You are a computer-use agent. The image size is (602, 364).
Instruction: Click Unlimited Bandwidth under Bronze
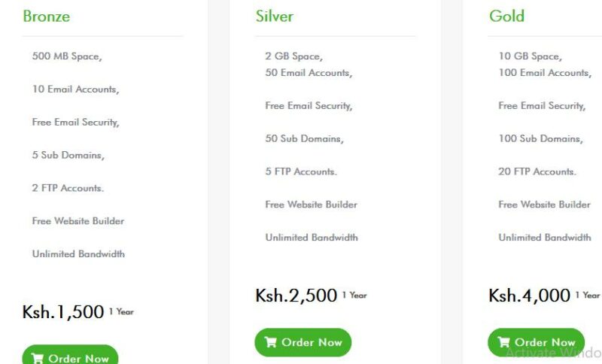(x=78, y=254)
